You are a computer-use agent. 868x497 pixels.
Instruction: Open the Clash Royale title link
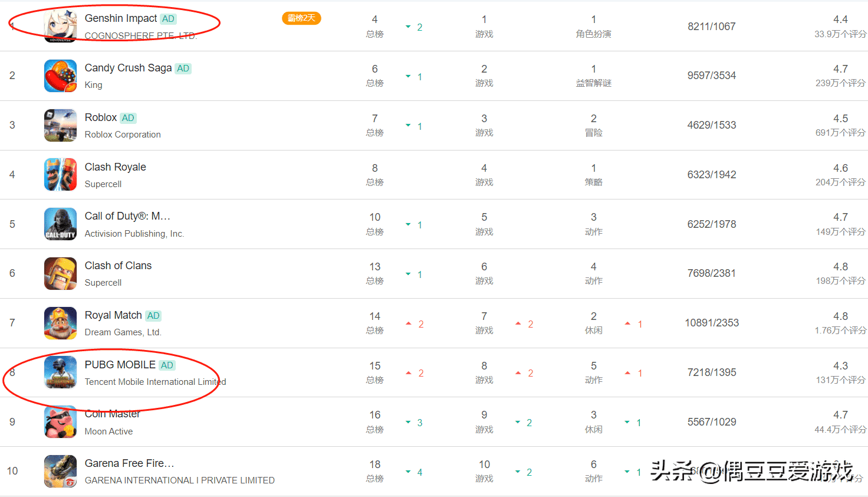(116, 167)
